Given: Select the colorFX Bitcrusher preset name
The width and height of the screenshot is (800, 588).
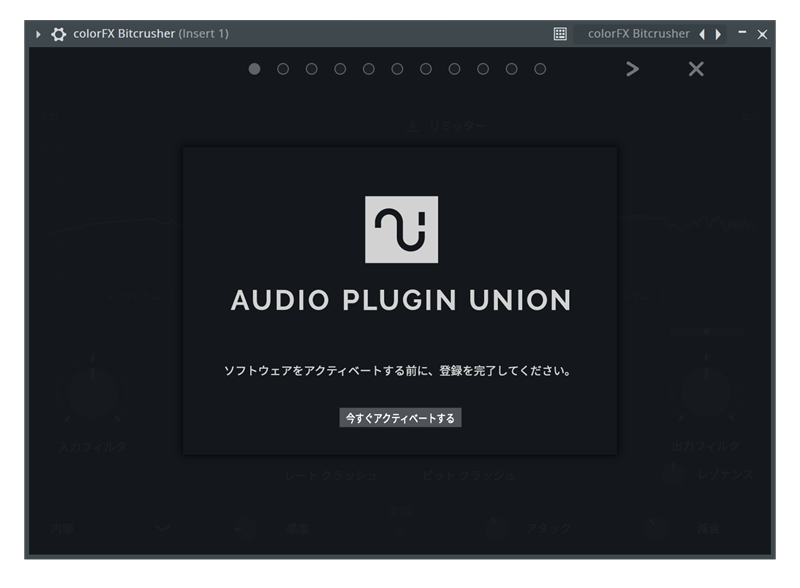Looking at the screenshot, I should tap(638, 34).
